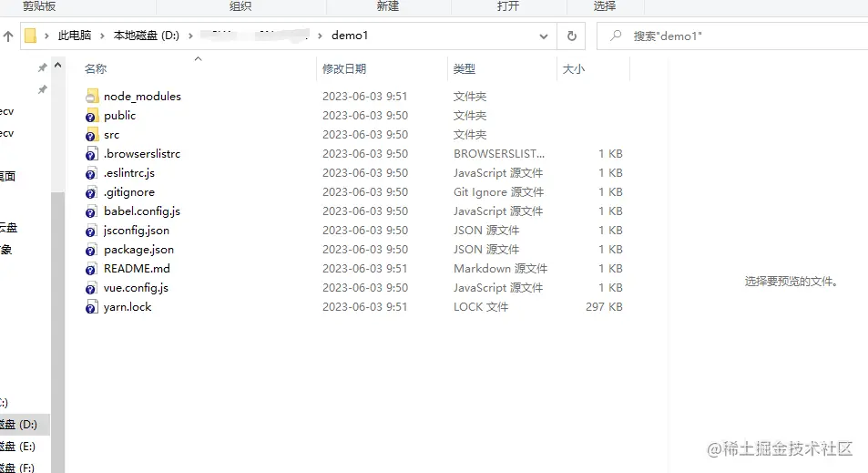This screenshot has height=473, width=868.
Task: Expand the chevron before 此电脑
Action: pos(46,36)
